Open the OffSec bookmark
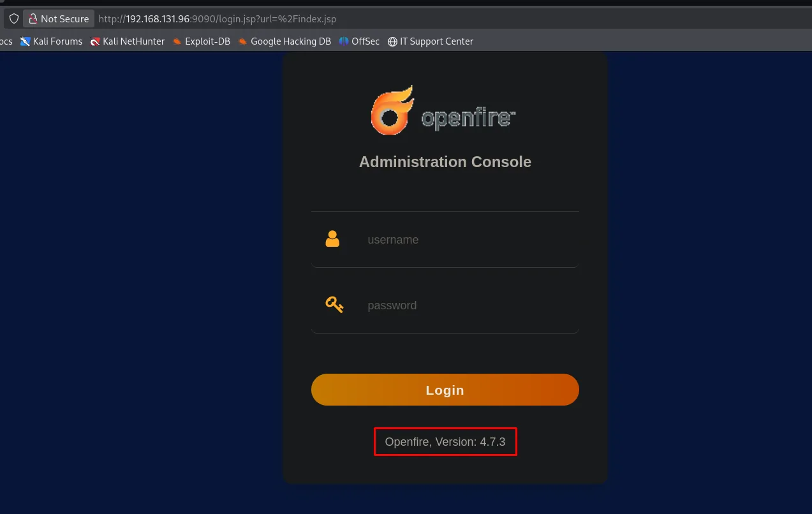This screenshot has width=812, height=514. click(359, 41)
